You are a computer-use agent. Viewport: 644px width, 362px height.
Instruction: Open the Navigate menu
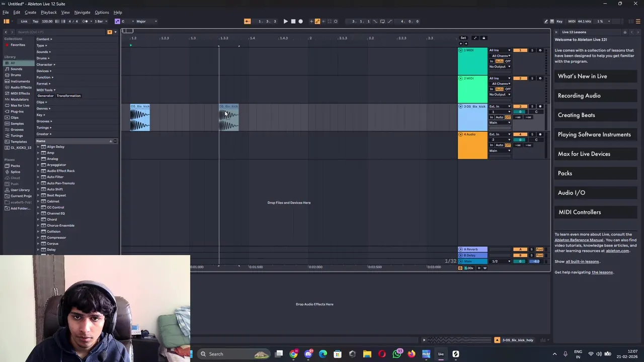[x=82, y=12]
